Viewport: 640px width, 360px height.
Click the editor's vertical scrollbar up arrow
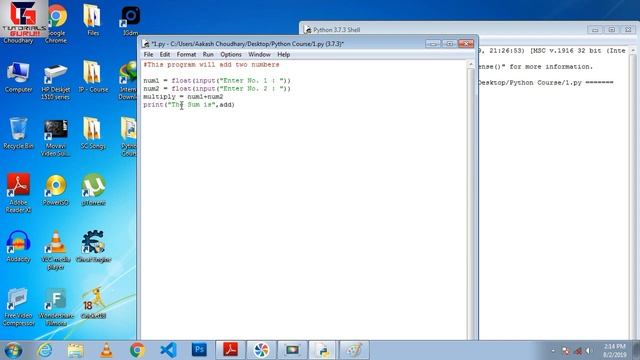(x=471, y=64)
